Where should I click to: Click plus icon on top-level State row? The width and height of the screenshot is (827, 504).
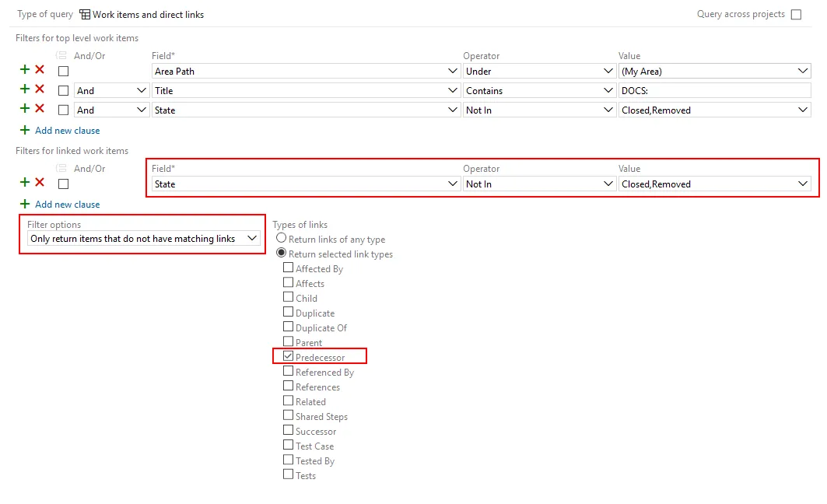(25, 109)
